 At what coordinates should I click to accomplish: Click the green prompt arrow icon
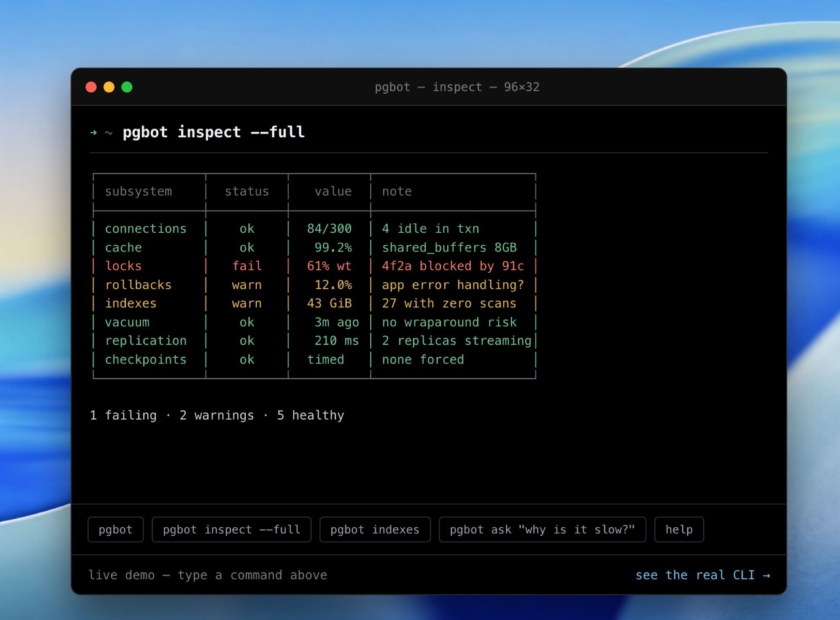[x=93, y=133]
